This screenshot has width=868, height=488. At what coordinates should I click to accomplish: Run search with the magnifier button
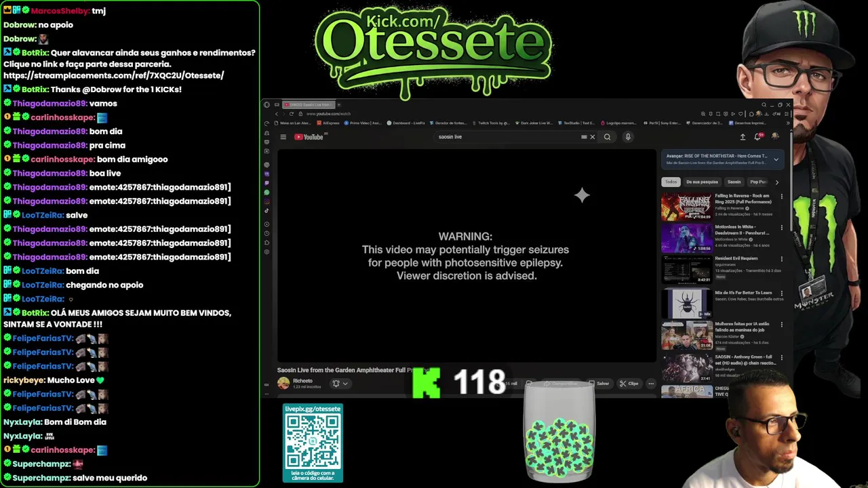[607, 137]
